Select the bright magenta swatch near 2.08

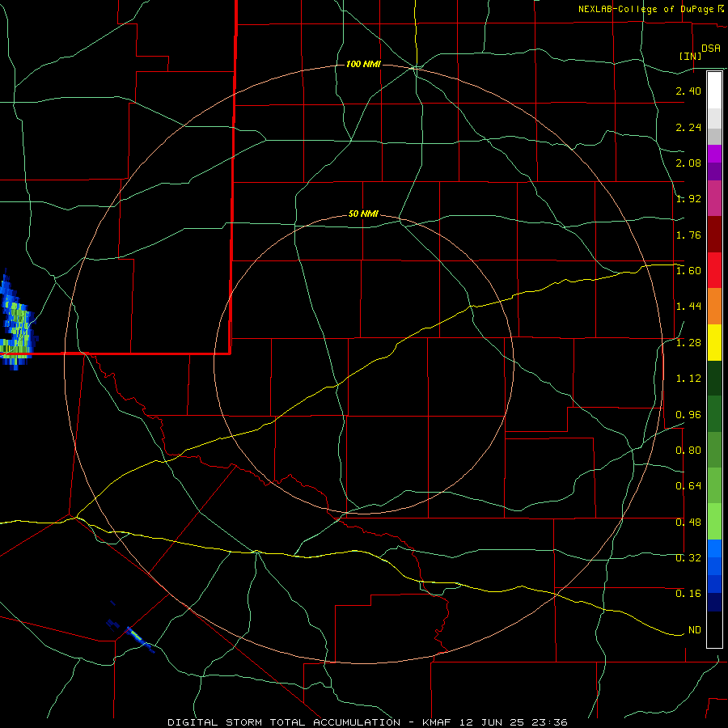coord(714,154)
